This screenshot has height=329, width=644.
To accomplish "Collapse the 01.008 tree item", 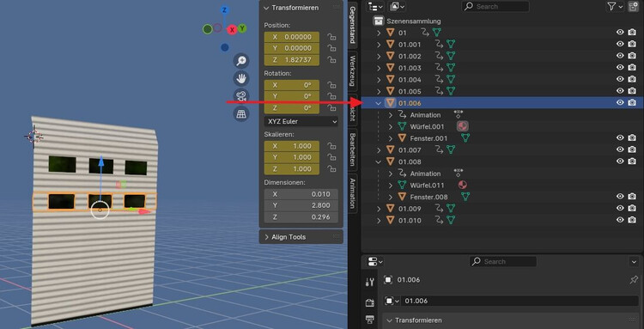I will [x=379, y=161].
